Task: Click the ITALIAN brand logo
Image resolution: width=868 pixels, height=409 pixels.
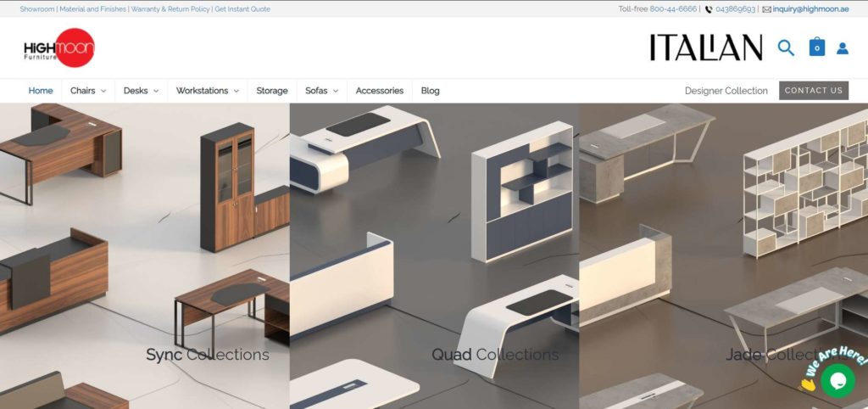Action: pyautogui.click(x=706, y=48)
